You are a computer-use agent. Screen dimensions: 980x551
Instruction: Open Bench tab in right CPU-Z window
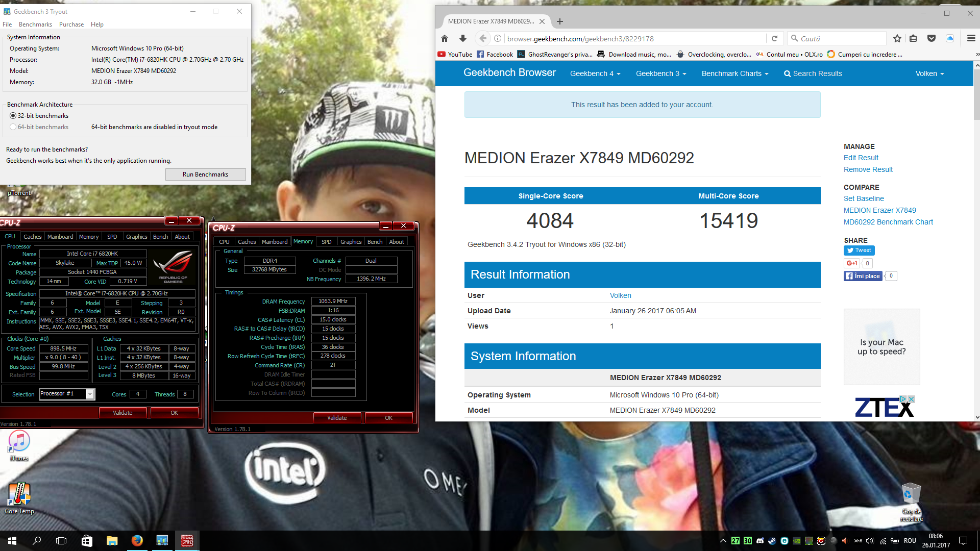(375, 242)
